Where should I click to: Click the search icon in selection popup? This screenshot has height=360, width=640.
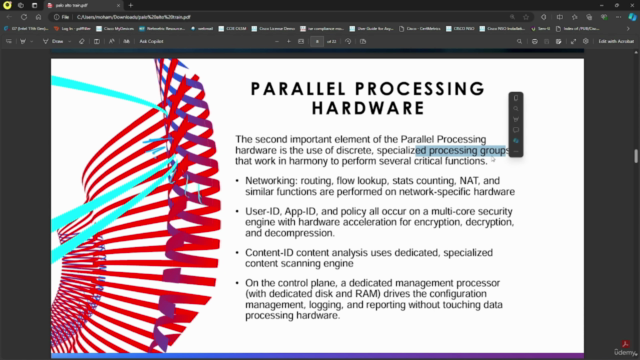click(x=516, y=109)
